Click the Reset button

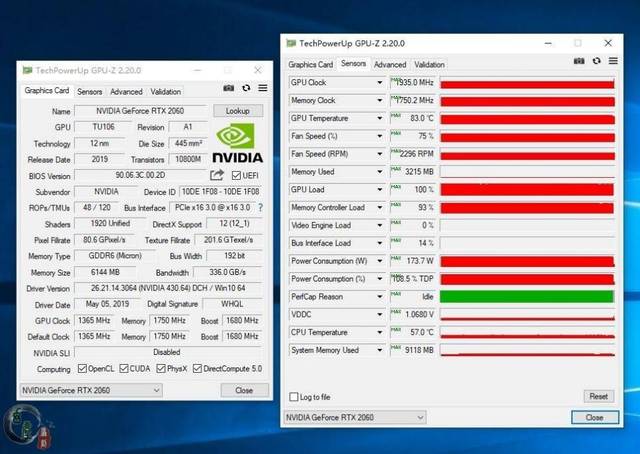[598, 396]
